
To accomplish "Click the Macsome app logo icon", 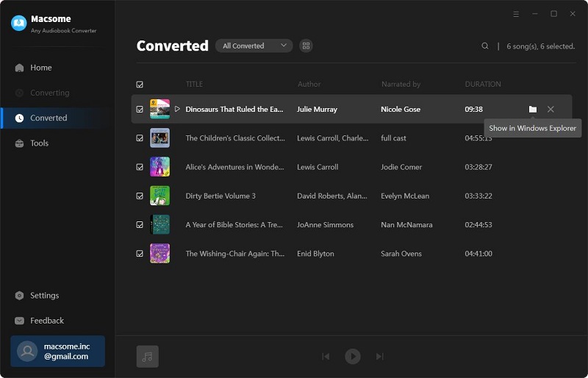I will [19, 23].
